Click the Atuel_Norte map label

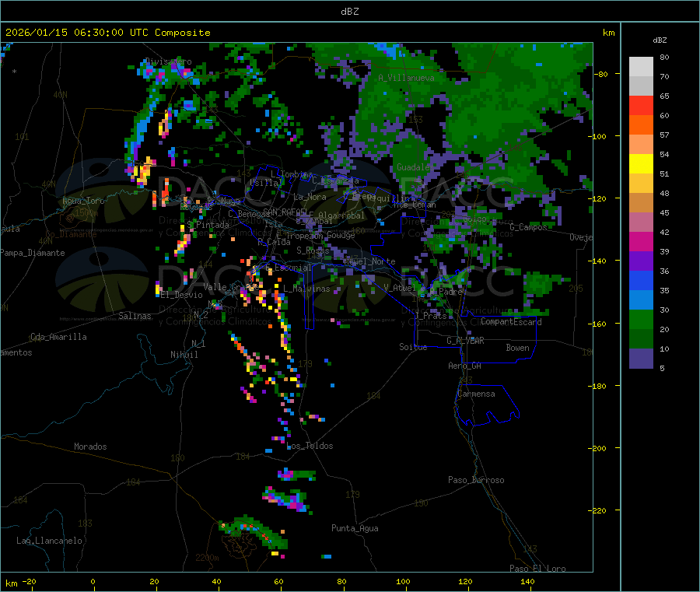[x=369, y=261]
